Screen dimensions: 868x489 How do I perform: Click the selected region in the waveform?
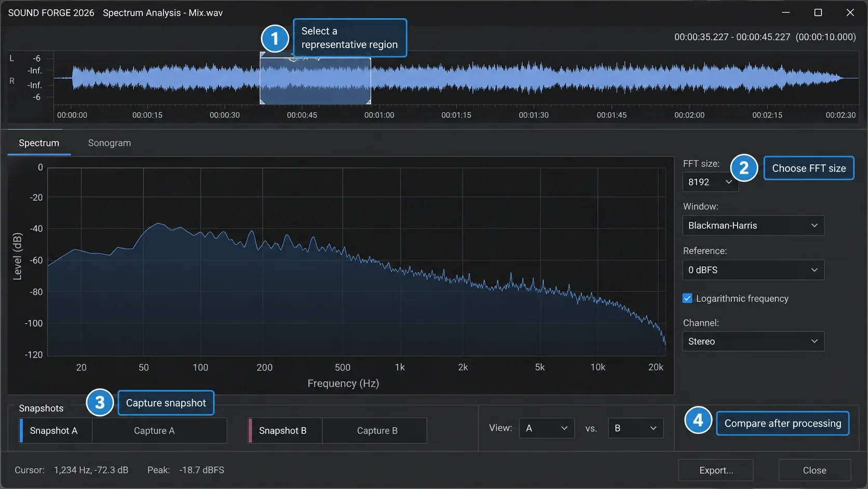315,81
